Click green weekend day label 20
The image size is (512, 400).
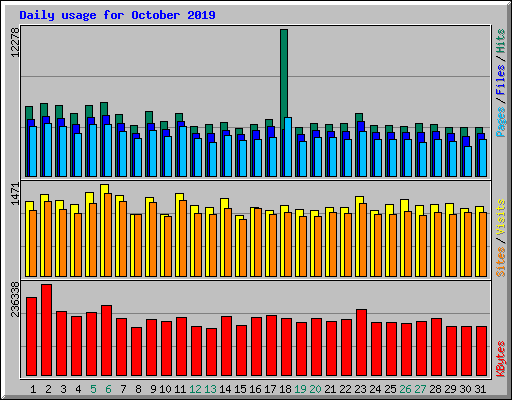(315, 389)
